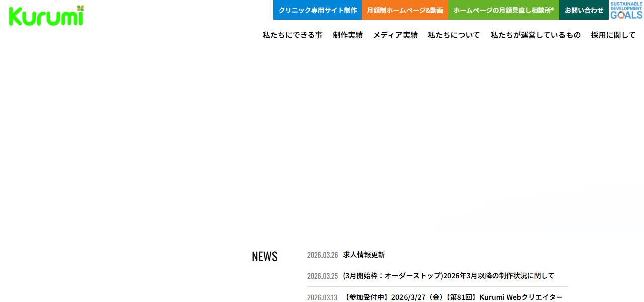Select 制作実績 in the navigation

click(348, 35)
